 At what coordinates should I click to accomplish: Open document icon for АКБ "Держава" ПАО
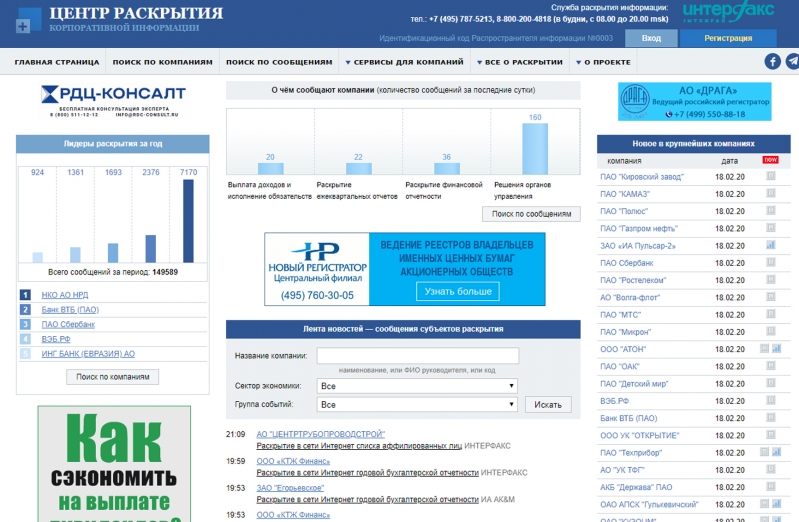tap(771, 487)
